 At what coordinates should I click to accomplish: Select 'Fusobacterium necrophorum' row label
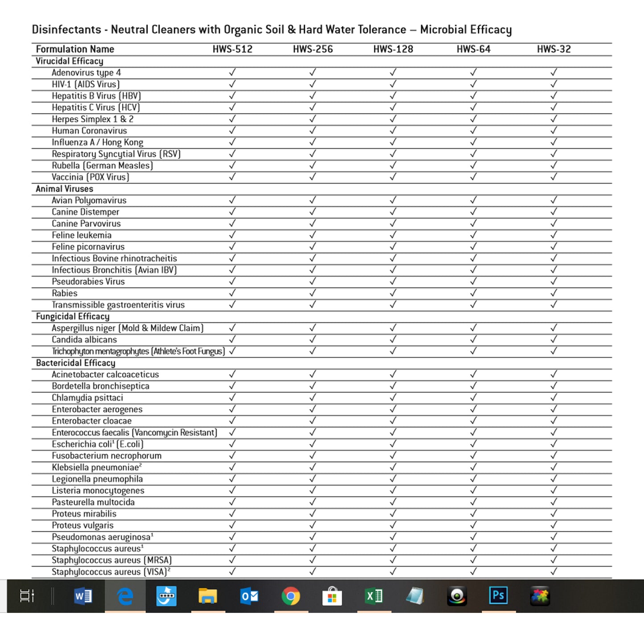pos(107,455)
